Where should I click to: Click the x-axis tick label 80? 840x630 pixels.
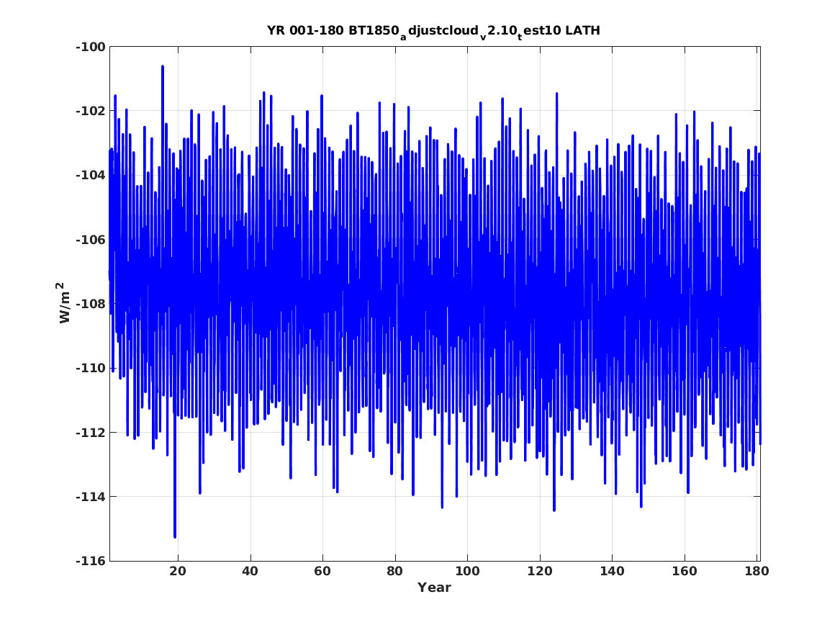395,571
